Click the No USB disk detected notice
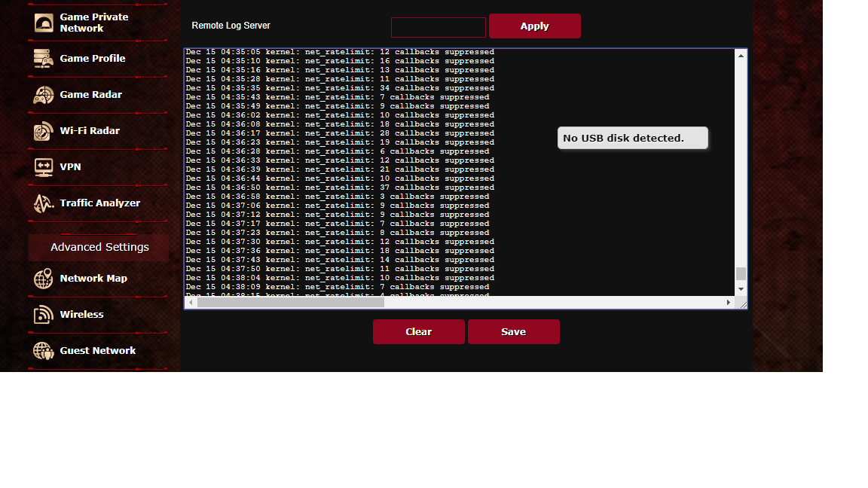This screenshot has width=868, height=488. [633, 139]
